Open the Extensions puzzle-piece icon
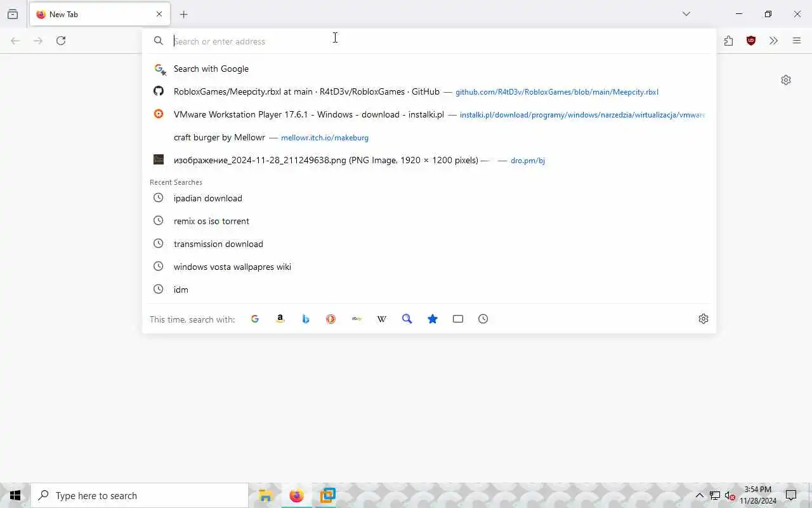Image resolution: width=812 pixels, height=508 pixels. coord(728,41)
